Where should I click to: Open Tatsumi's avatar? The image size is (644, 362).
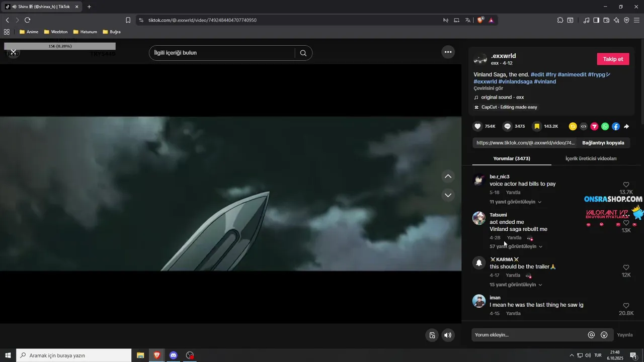pyautogui.click(x=478, y=218)
